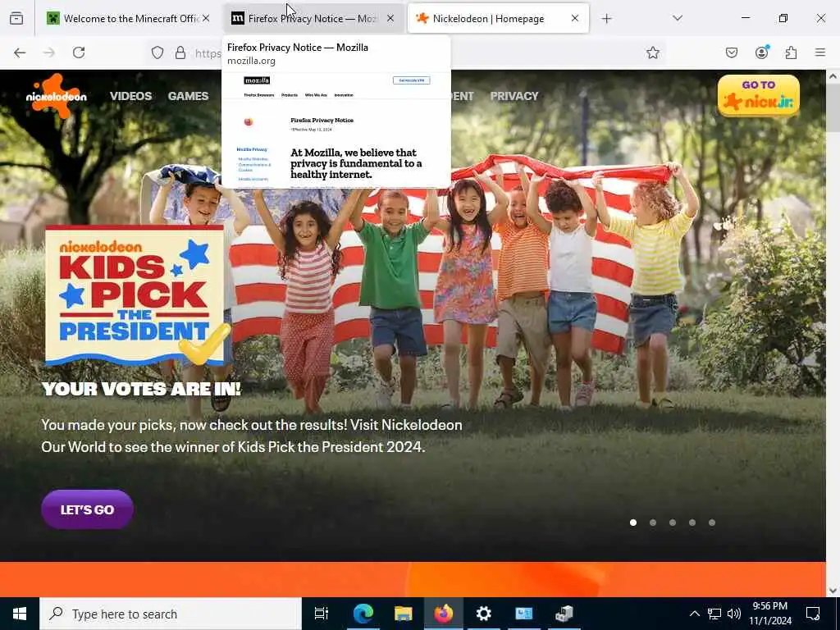The width and height of the screenshot is (840, 630).
Task: Open Firefox application hamburger menu
Action: pos(820,52)
